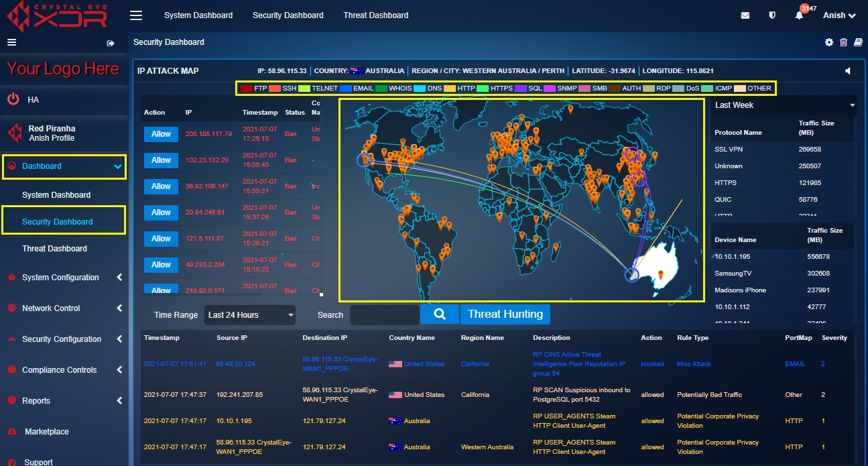Expand the Reports menu

click(x=119, y=401)
